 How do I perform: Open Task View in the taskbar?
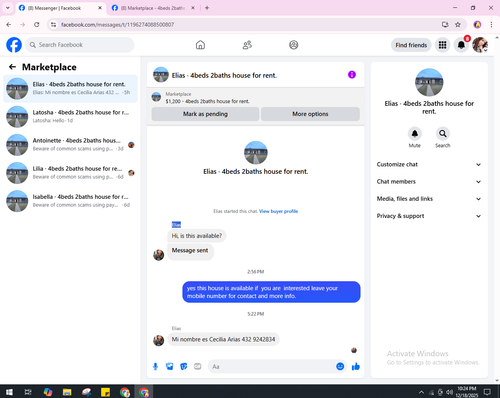point(28,392)
